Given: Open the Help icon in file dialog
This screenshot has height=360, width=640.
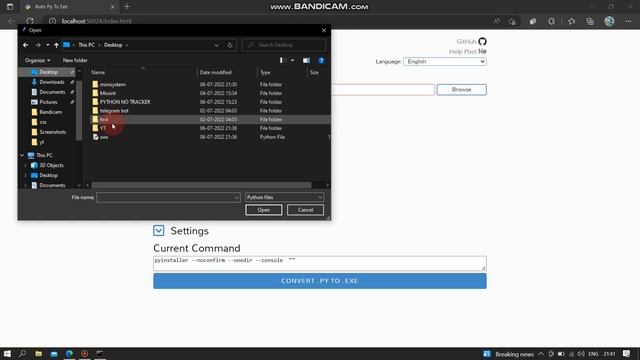Looking at the screenshot, I should pos(321,60).
